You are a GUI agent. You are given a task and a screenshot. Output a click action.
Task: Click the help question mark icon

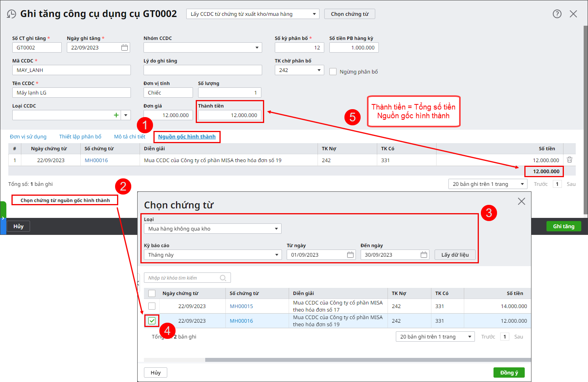click(557, 14)
